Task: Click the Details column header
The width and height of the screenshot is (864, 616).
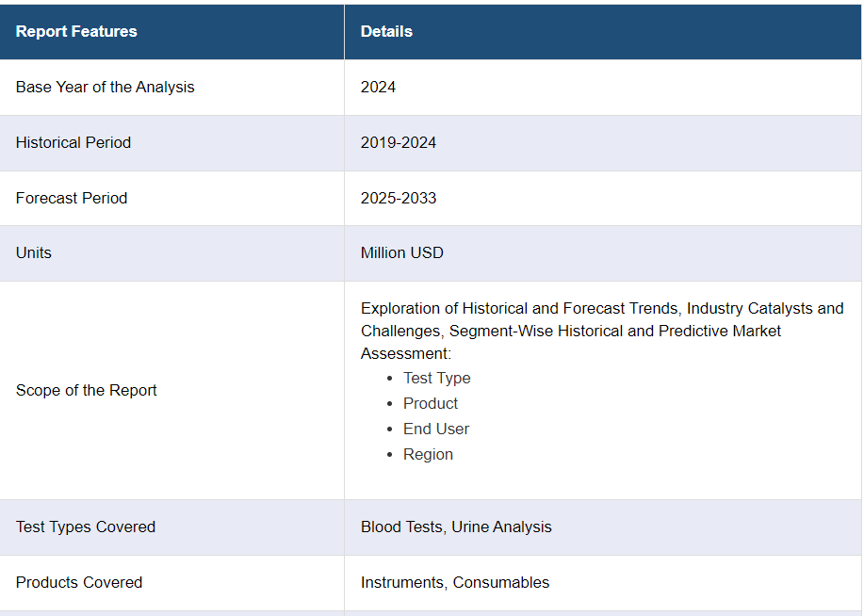Action: click(x=386, y=31)
